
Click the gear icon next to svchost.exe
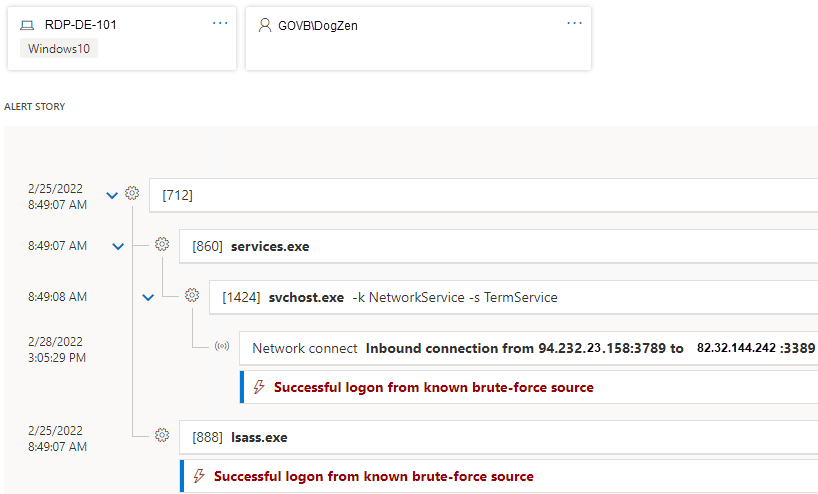click(192, 296)
